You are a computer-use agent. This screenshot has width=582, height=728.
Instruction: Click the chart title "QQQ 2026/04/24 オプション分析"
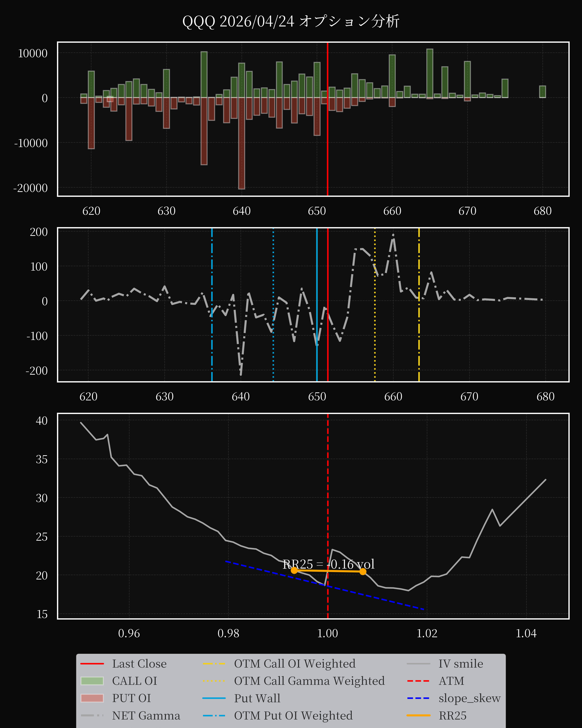[x=291, y=21]
